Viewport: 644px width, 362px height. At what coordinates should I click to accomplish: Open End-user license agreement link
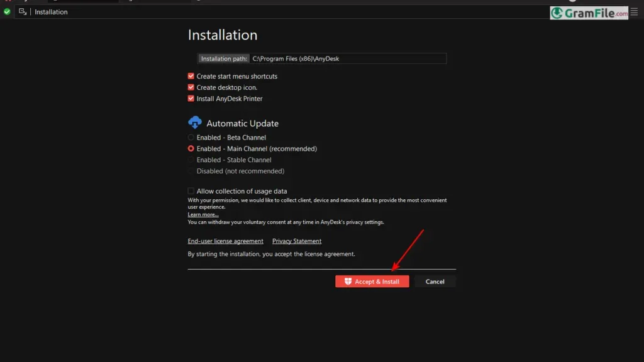226,241
